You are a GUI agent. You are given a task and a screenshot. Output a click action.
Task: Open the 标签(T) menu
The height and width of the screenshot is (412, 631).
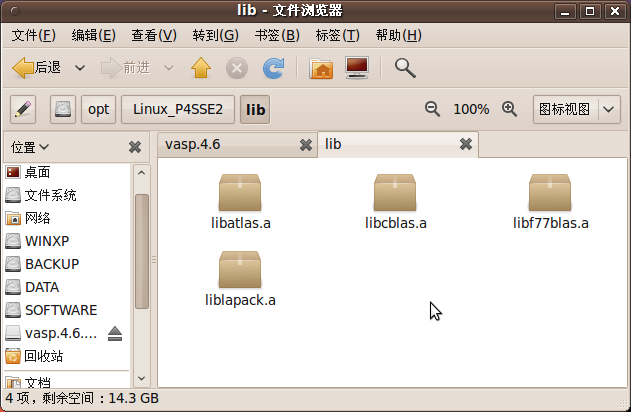(337, 35)
